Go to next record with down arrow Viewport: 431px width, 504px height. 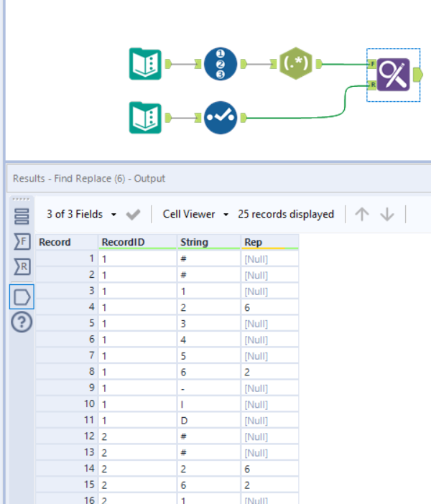387,215
